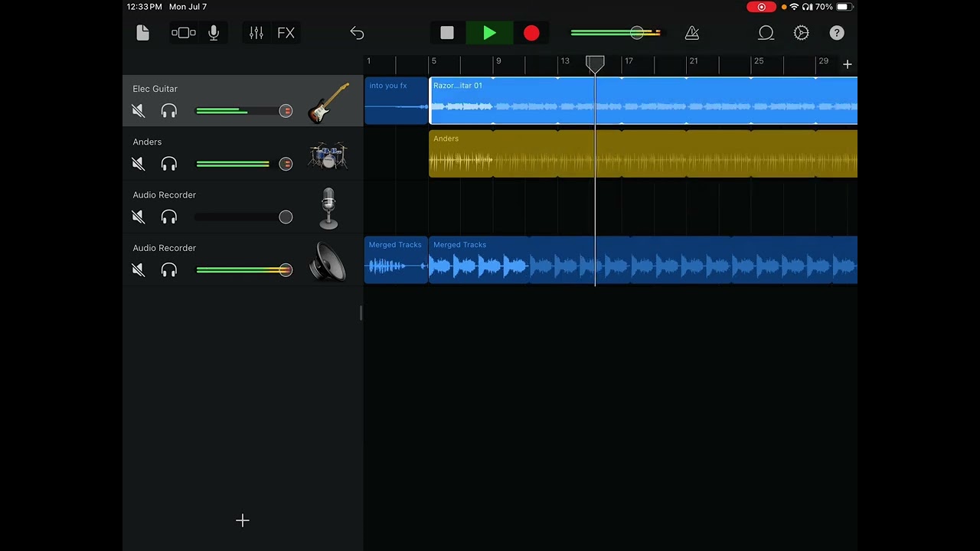Screen dimensions: 980x551
Task: Select the yellow Anders drummer region
Action: click(643, 154)
